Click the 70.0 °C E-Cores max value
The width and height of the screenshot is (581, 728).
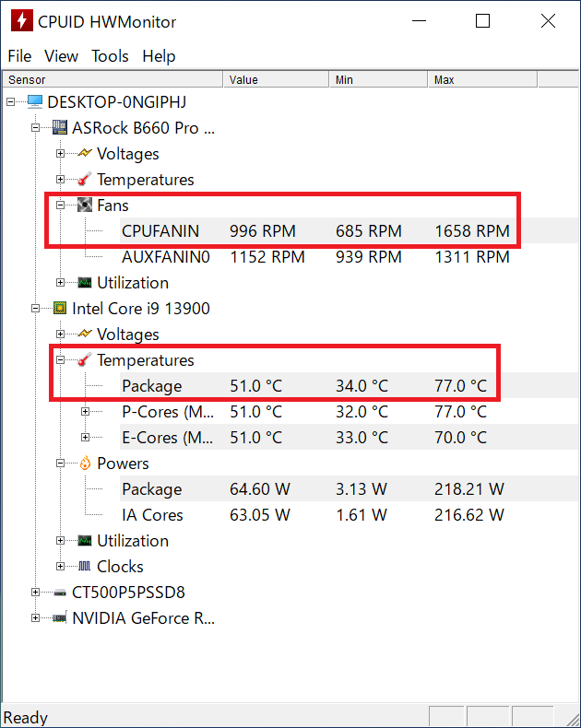point(460,438)
